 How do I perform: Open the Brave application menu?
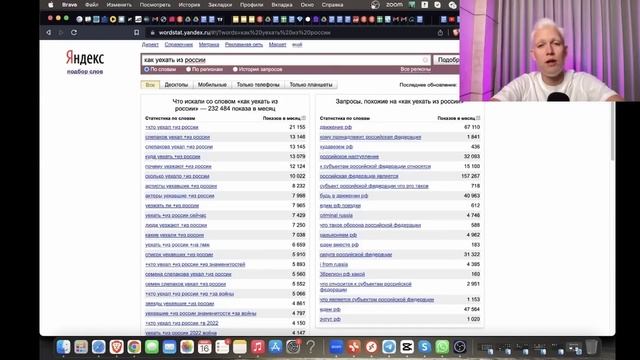pos(69,5)
